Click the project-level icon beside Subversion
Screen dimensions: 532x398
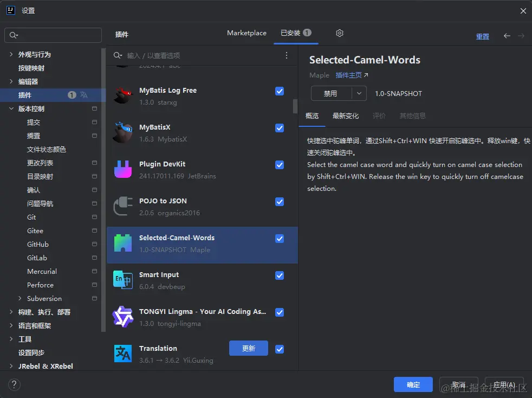(94, 298)
